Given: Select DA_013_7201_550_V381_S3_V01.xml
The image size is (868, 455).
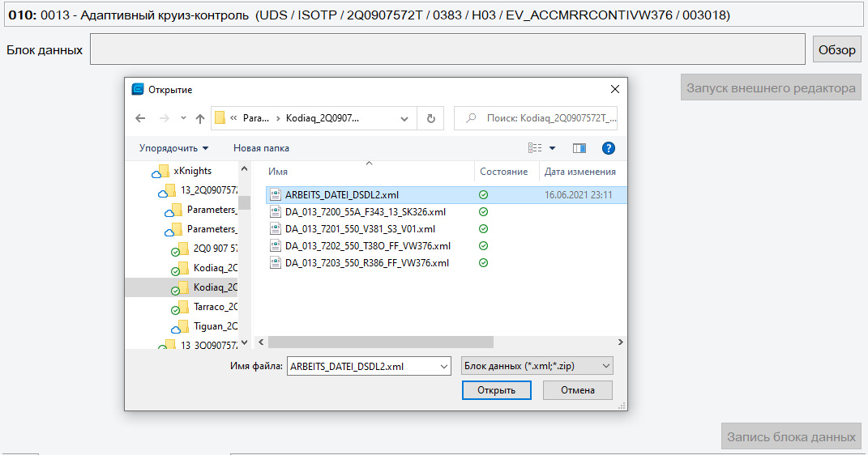Looking at the screenshot, I should tap(360, 229).
